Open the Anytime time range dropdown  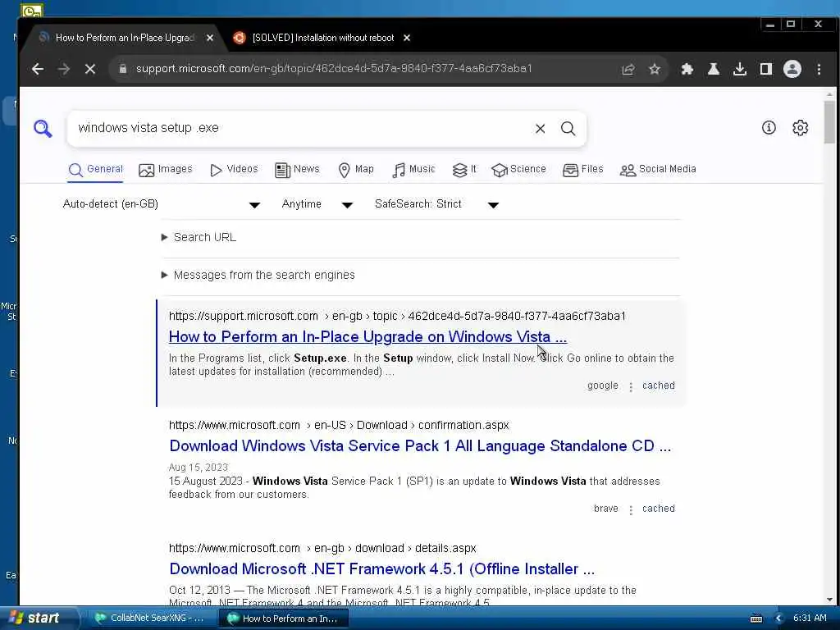click(317, 204)
